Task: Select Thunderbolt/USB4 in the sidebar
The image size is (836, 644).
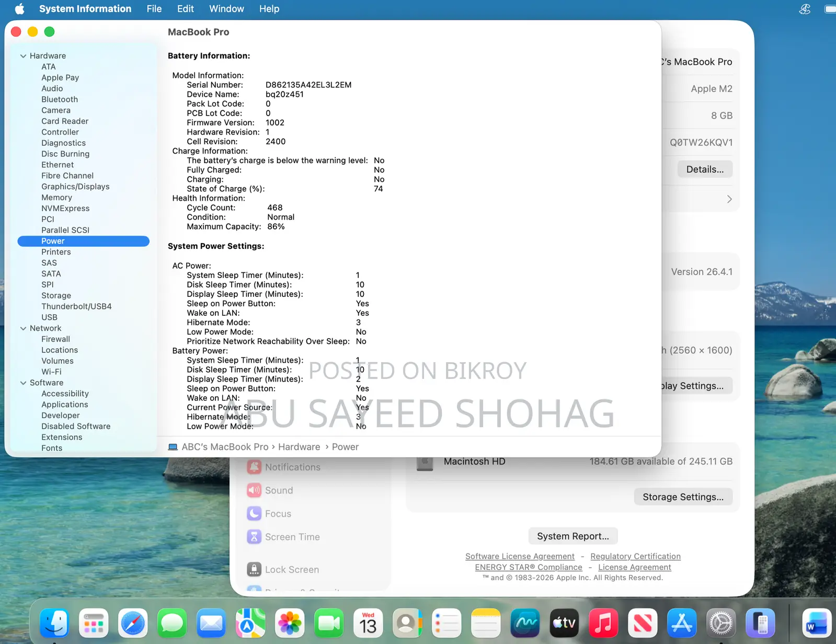Action: click(x=76, y=306)
